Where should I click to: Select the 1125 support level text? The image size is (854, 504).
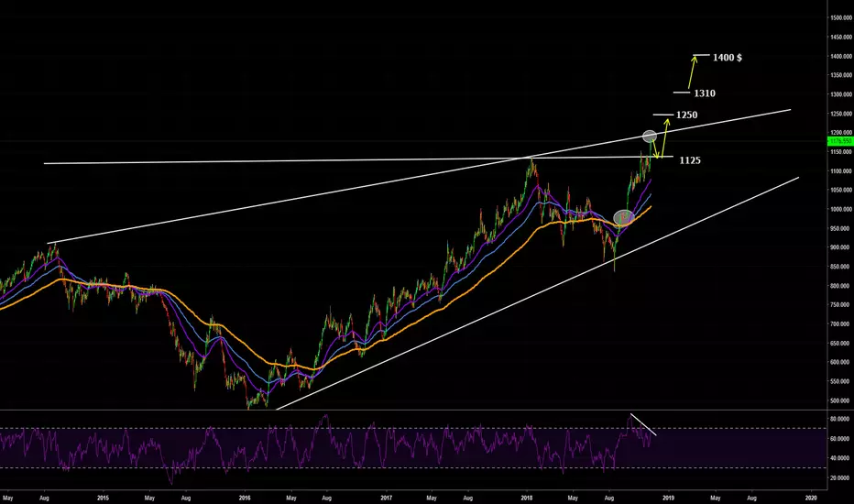(x=689, y=160)
